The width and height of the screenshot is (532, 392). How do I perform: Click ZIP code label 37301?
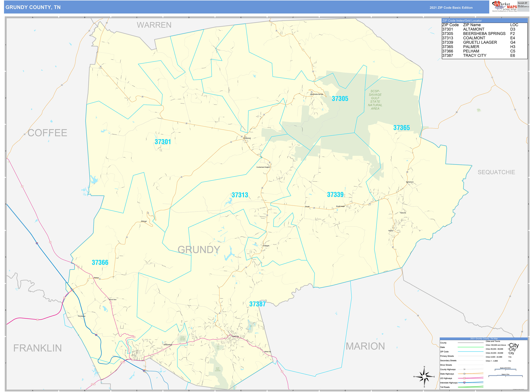pos(163,142)
